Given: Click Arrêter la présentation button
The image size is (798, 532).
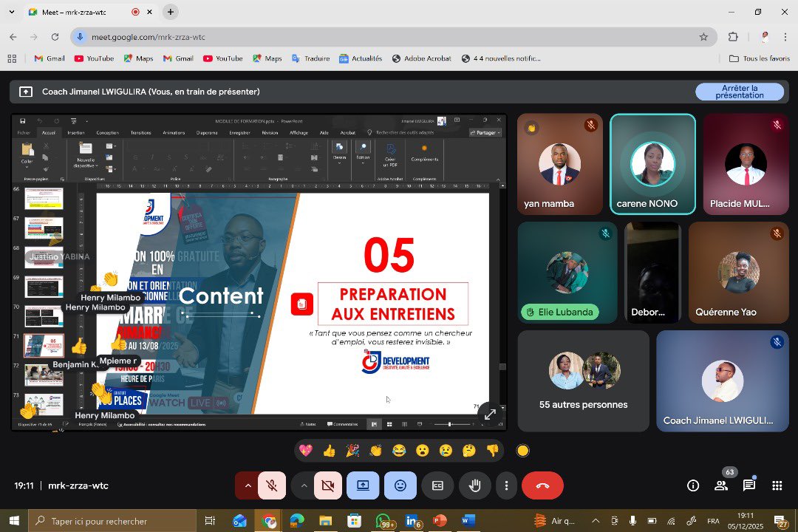Looking at the screenshot, I should [740, 92].
